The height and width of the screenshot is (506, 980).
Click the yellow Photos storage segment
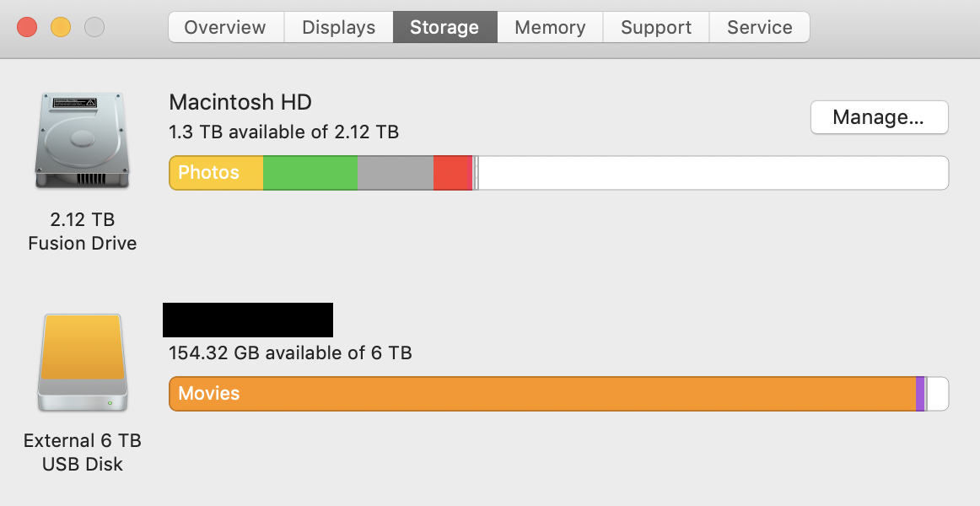click(x=217, y=173)
